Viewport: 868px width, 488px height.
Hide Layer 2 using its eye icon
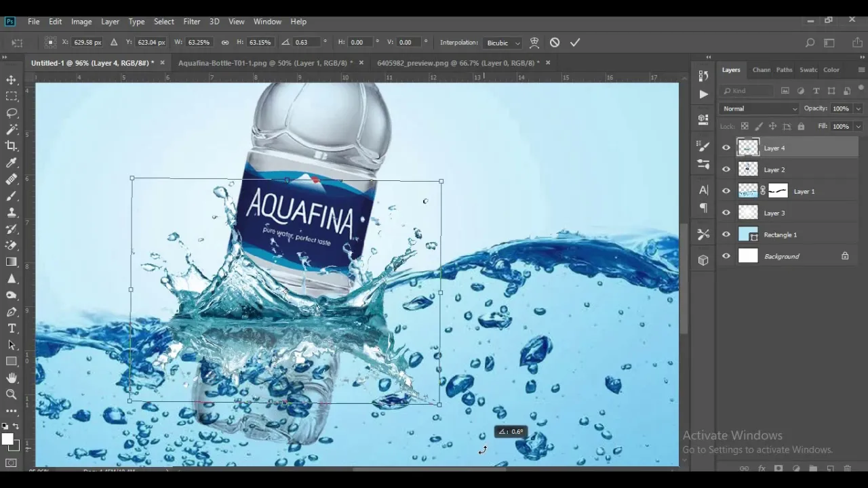point(726,169)
